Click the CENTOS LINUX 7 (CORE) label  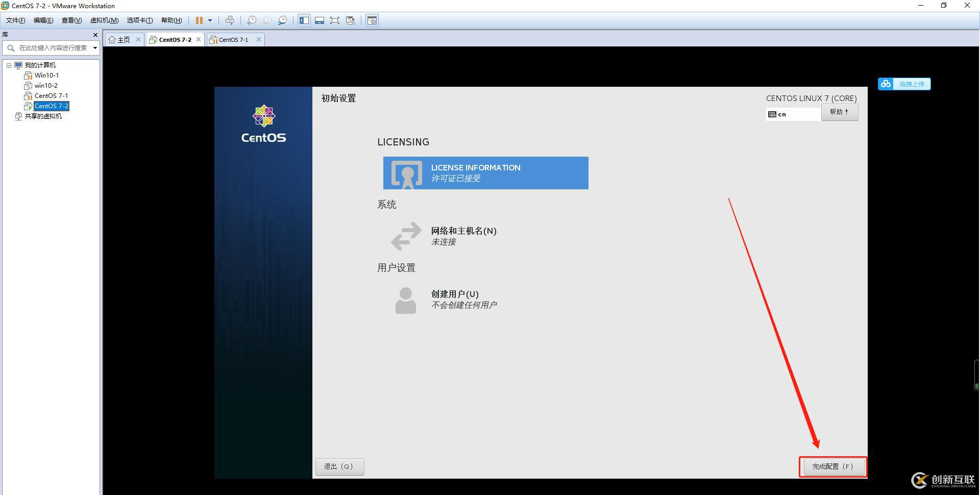pyautogui.click(x=811, y=98)
